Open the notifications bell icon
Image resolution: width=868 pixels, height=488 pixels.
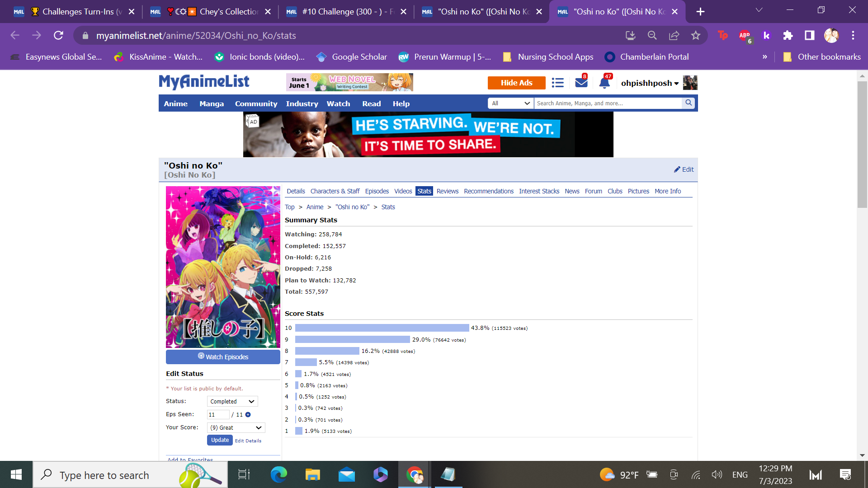click(604, 83)
